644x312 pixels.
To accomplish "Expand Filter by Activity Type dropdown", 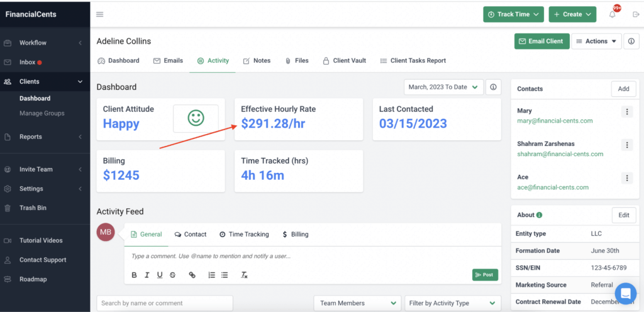I will 452,303.
